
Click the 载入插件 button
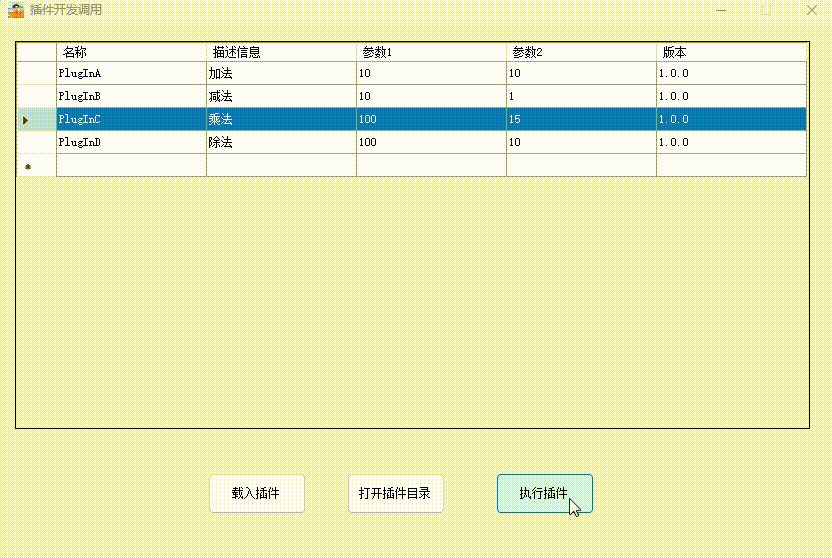tap(256, 493)
